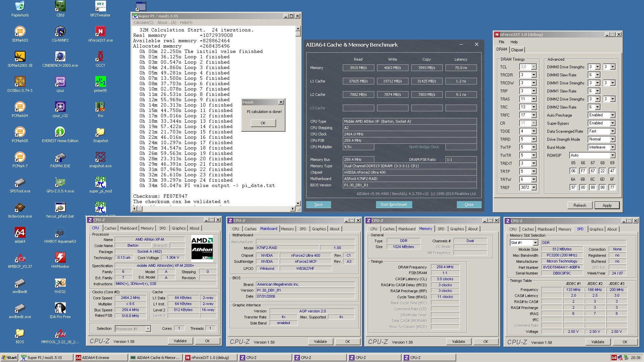Viewport: 644px width, 362px height.
Task: Open the HWMonitor desktop shortcut
Action: [60, 258]
